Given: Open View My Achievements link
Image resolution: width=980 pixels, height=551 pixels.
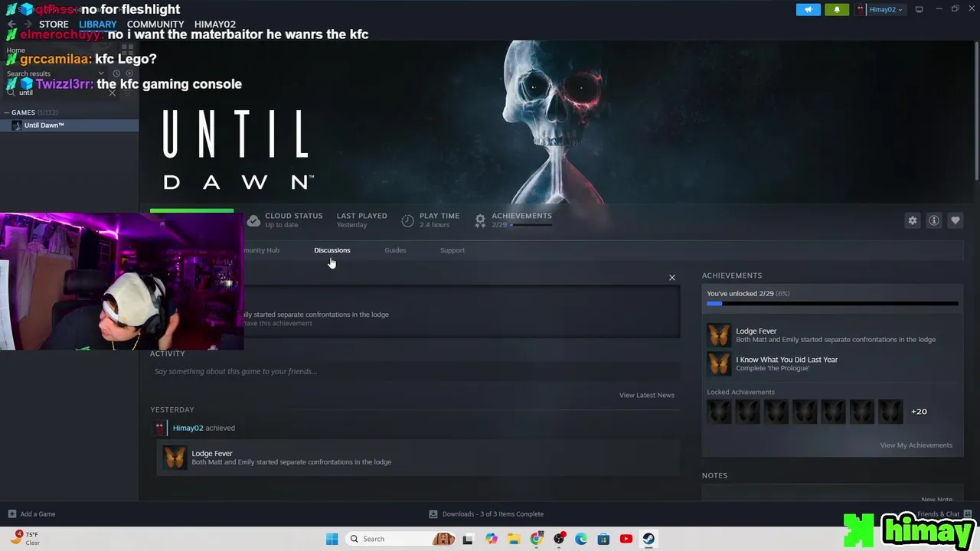Looking at the screenshot, I should tap(916, 445).
